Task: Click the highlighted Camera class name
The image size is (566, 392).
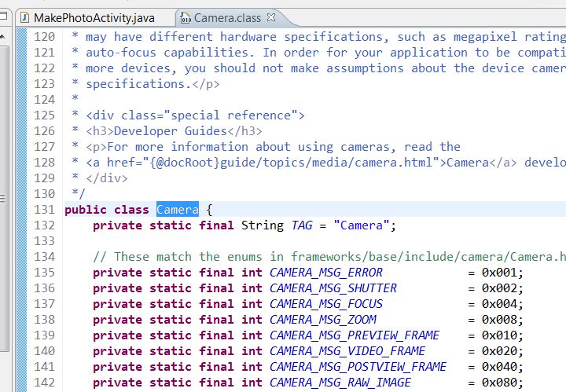Action: pyautogui.click(x=177, y=210)
